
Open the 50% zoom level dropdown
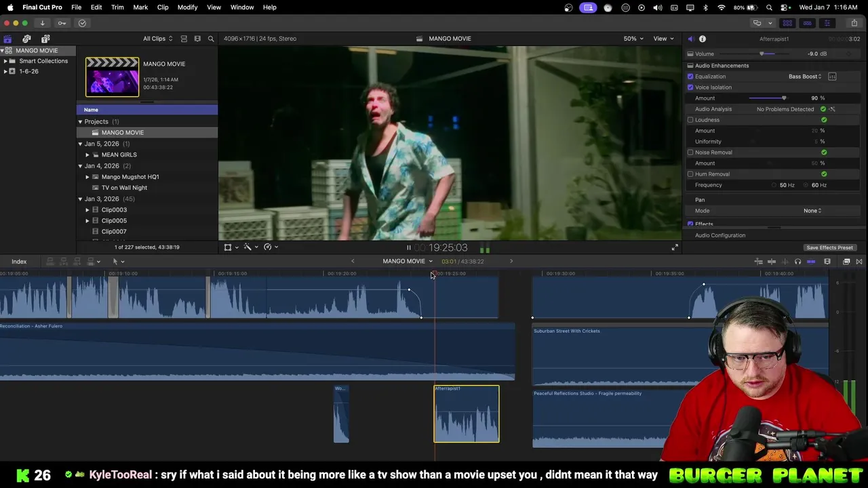[633, 39]
